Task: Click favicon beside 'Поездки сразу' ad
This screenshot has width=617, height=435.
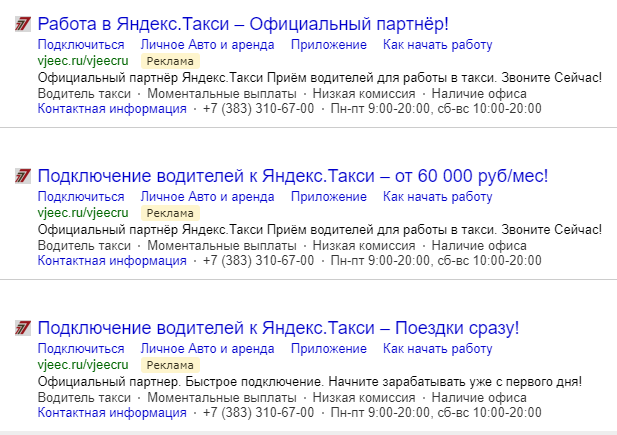Action: click(x=23, y=328)
